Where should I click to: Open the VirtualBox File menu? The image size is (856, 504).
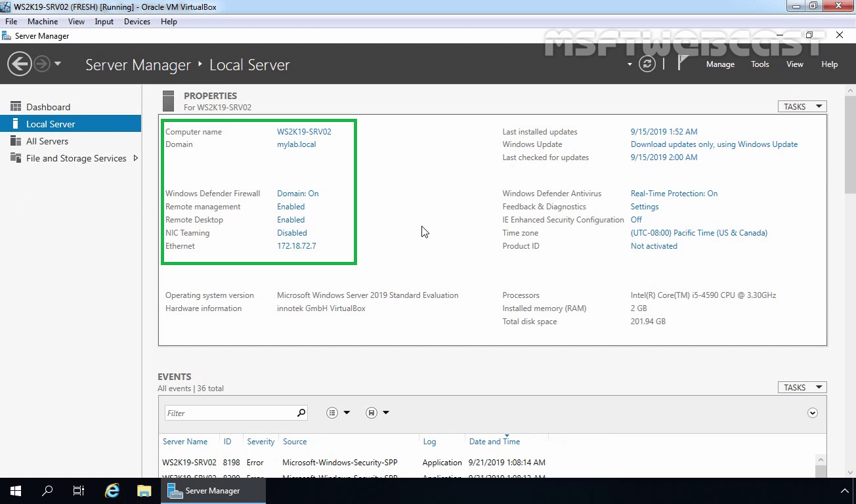tap(11, 22)
